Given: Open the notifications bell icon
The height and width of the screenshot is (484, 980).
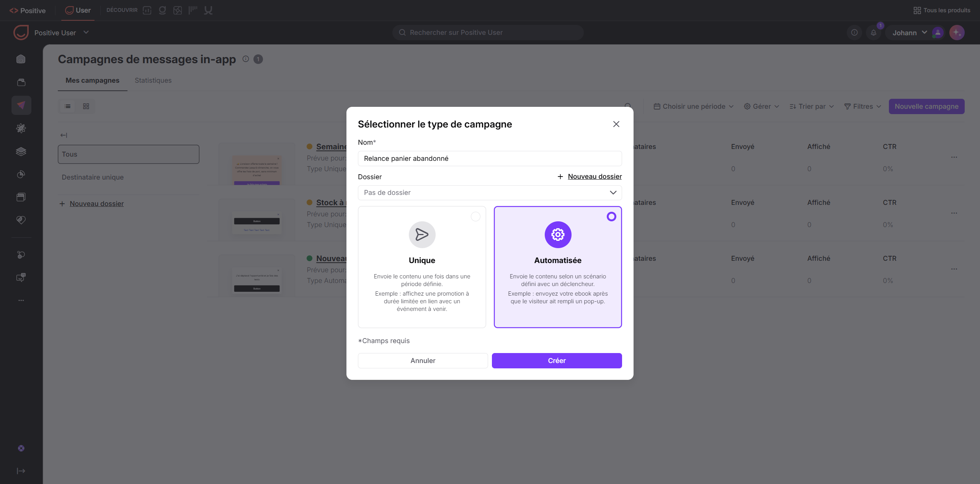Looking at the screenshot, I should click(874, 33).
